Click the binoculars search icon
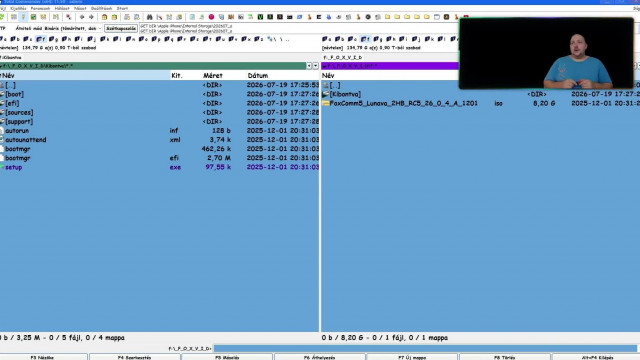Viewport: 640px width, 360px height. [149, 17]
